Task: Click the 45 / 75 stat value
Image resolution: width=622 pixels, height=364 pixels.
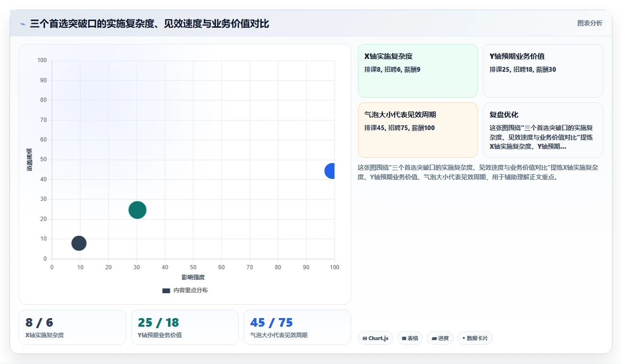Action: 271,323
